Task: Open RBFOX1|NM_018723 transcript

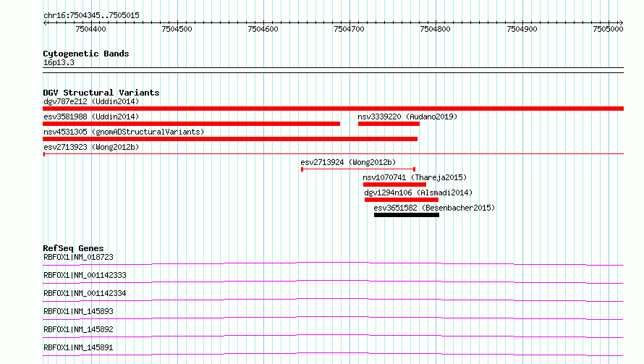Action: pyautogui.click(x=78, y=257)
